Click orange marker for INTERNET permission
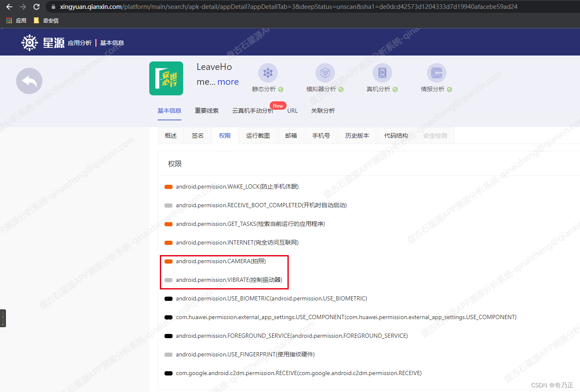The image size is (580, 392). pos(168,243)
